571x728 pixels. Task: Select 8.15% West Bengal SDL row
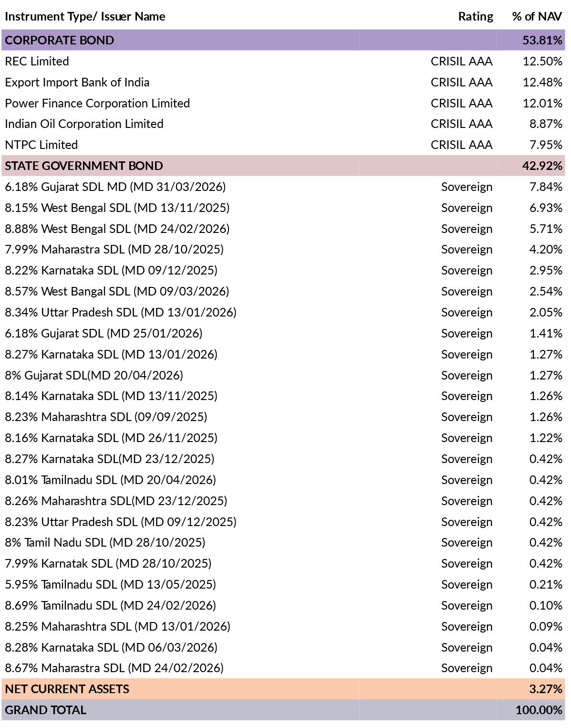[283, 208]
